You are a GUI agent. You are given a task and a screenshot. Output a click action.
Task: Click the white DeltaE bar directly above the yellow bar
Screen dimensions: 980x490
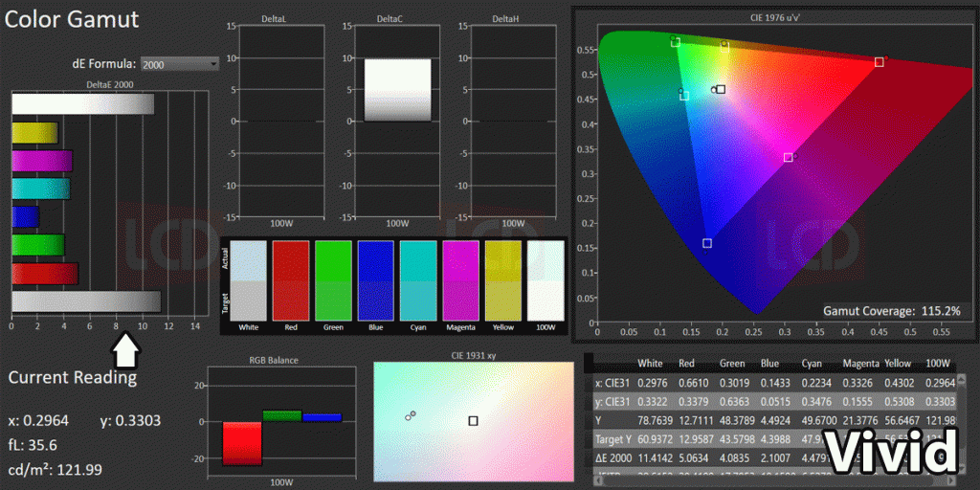coord(82,104)
